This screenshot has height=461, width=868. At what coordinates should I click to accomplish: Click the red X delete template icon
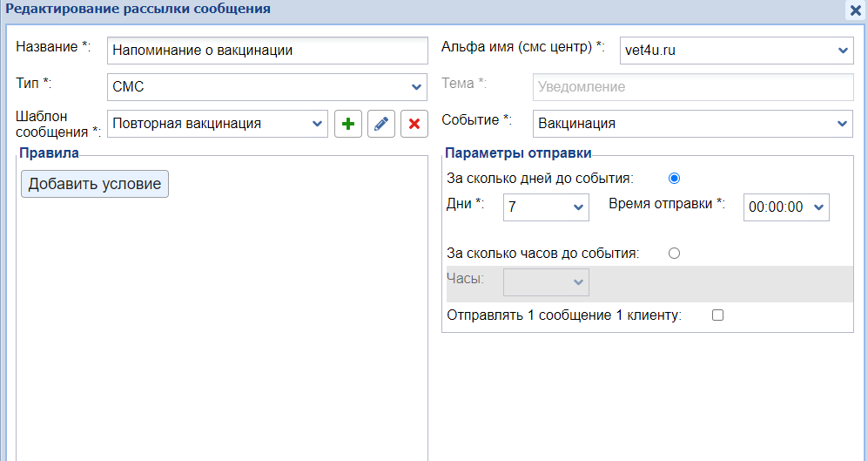pyautogui.click(x=414, y=124)
